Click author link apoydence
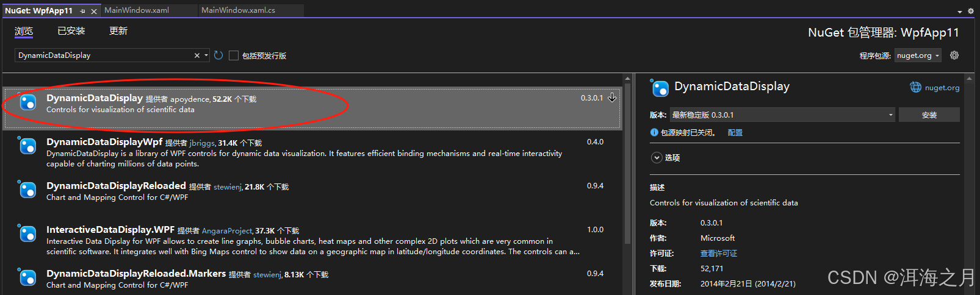The width and height of the screenshot is (980, 295). point(190,99)
